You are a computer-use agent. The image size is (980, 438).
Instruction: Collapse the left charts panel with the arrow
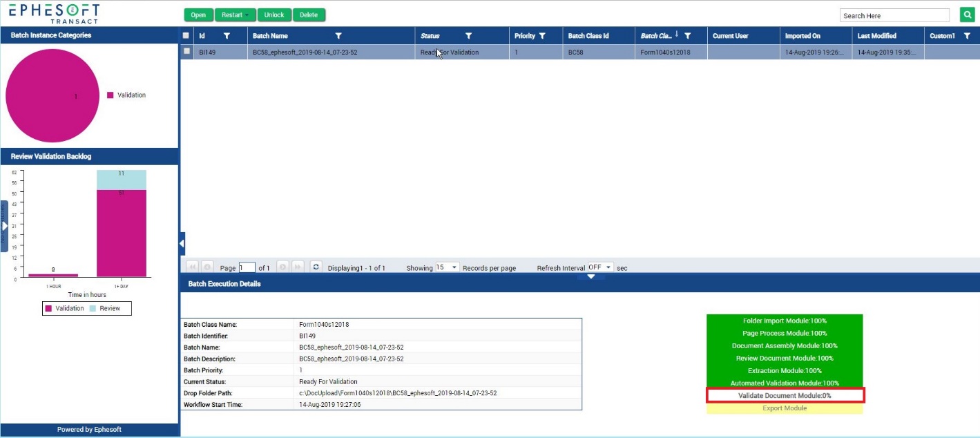point(182,243)
